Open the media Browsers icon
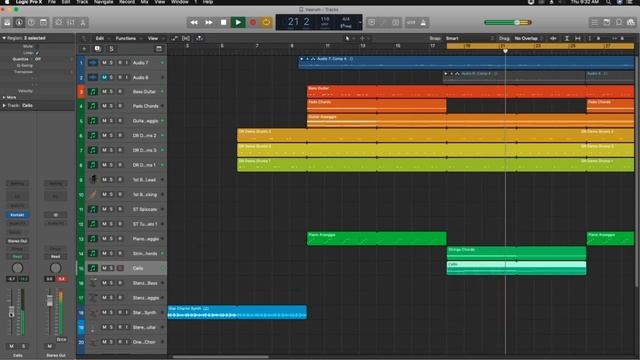The height and width of the screenshot is (360, 640). pos(631,22)
